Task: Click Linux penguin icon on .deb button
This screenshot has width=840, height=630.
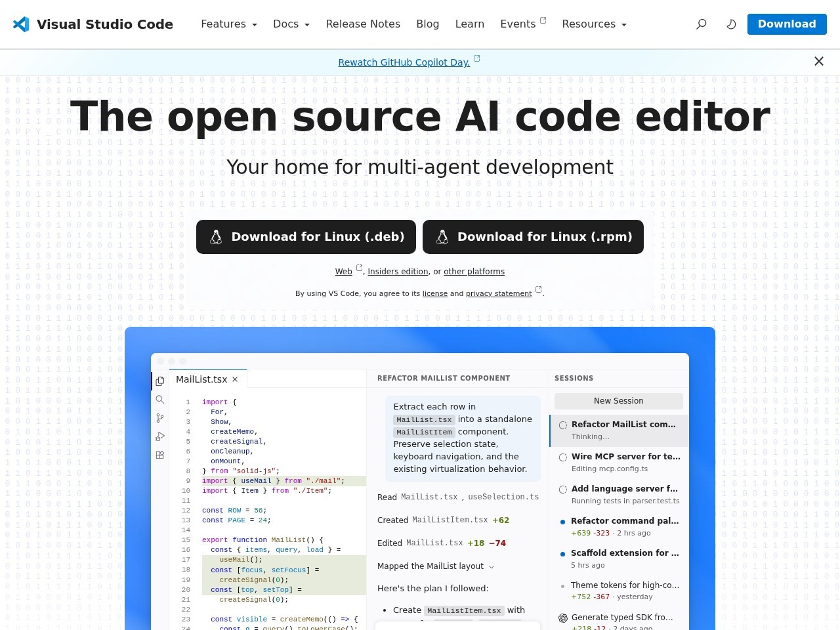Action: pos(216,237)
